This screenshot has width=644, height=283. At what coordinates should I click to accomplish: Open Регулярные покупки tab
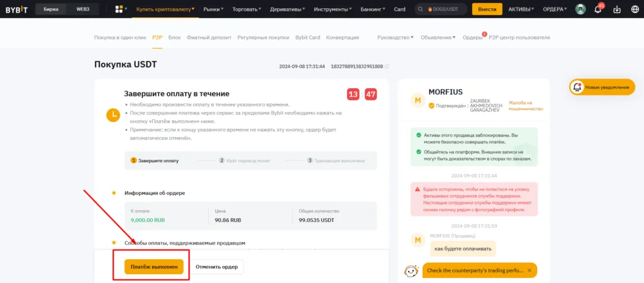(x=264, y=37)
